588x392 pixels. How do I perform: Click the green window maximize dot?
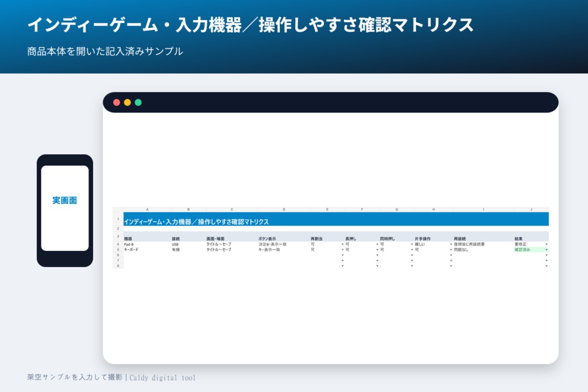pyautogui.click(x=138, y=102)
